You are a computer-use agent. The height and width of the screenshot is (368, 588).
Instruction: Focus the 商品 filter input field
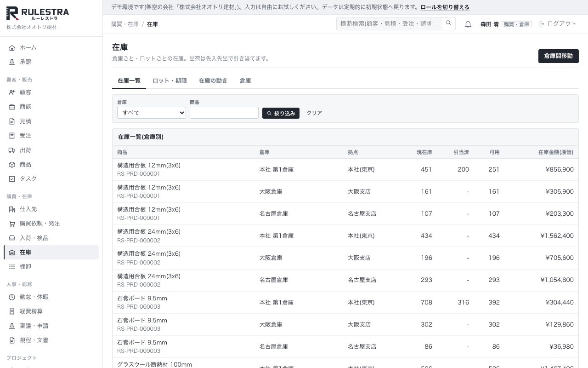pos(224,113)
